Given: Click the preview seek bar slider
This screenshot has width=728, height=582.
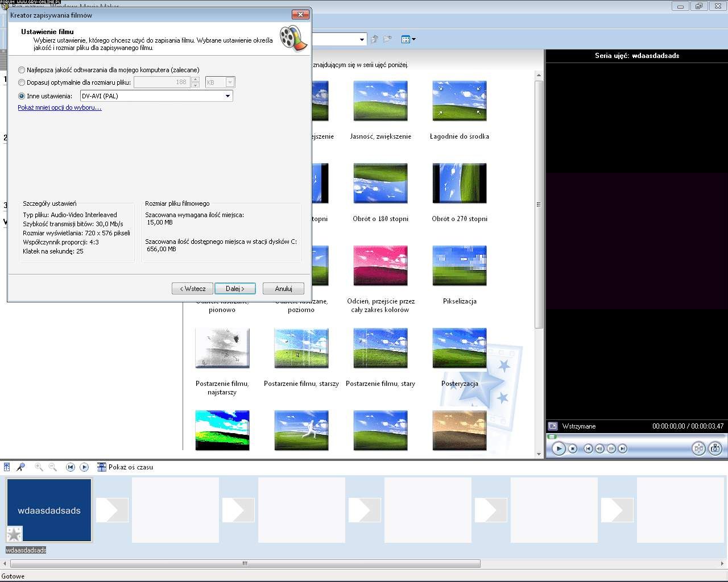Looking at the screenshot, I should (552, 436).
